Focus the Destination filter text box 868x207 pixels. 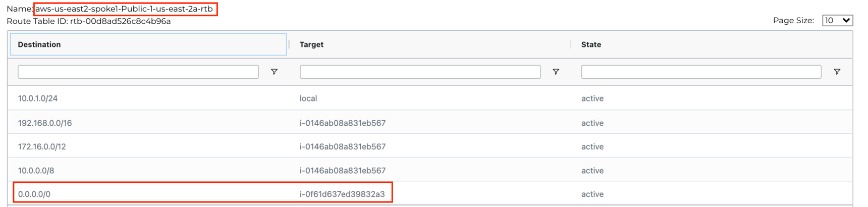138,72
